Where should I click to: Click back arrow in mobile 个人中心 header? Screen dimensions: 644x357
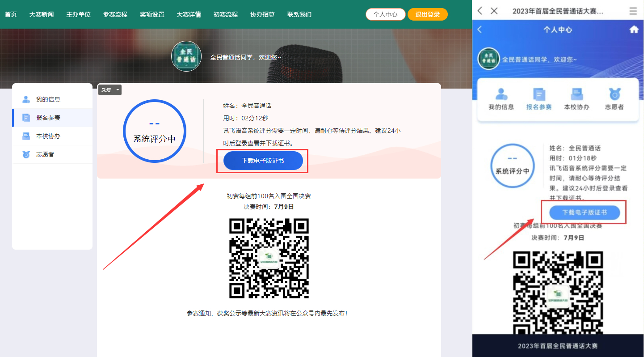(x=480, y=30)
